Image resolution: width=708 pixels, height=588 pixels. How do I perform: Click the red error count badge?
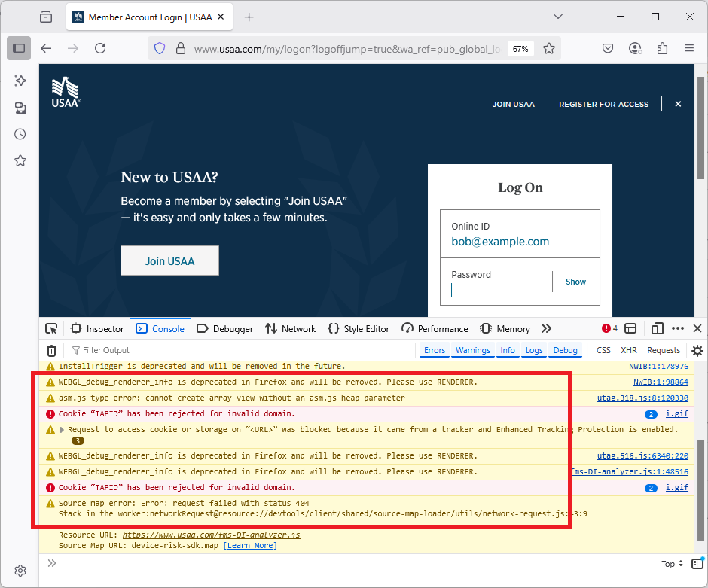(x=609, y=328)
